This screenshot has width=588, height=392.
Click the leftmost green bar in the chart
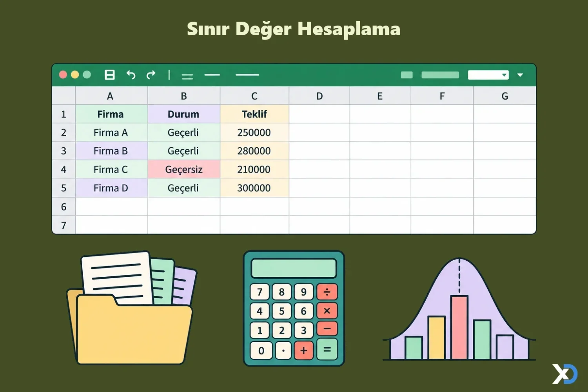pos(414,348)
